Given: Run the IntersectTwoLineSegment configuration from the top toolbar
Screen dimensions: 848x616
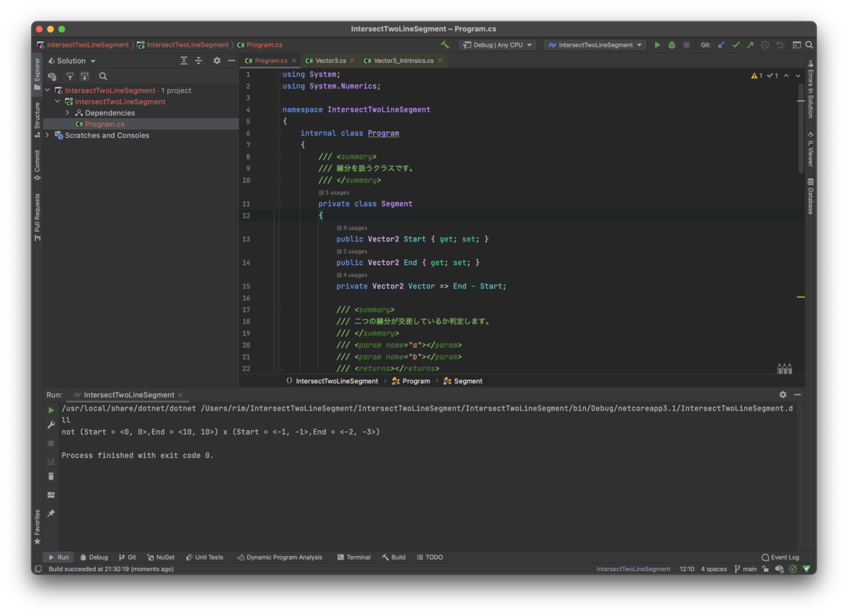Looking at the screenshot, I should (657, 45).
